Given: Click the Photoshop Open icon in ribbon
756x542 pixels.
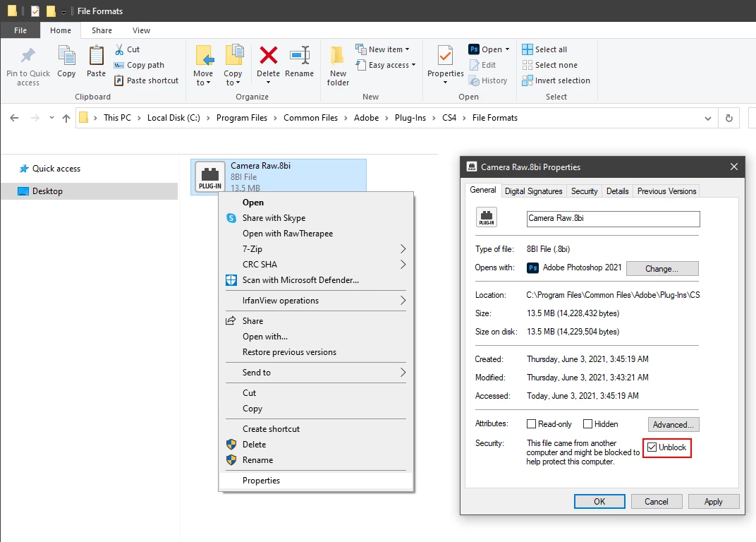Looking at the screenshot, I should coord(473,49).
